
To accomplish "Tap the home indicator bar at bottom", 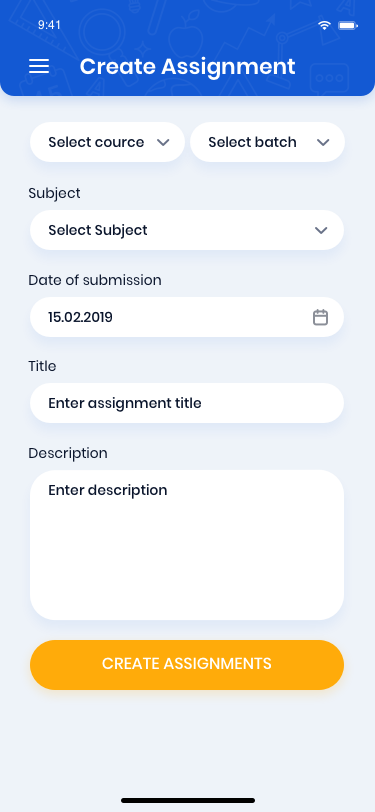I will click(x=188, y=800).
